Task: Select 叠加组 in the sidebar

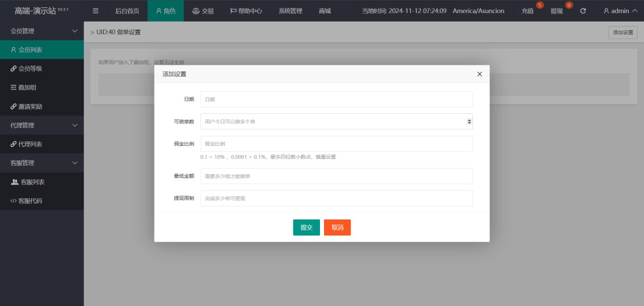Action: pyautogui.click(x=27, y=88)
